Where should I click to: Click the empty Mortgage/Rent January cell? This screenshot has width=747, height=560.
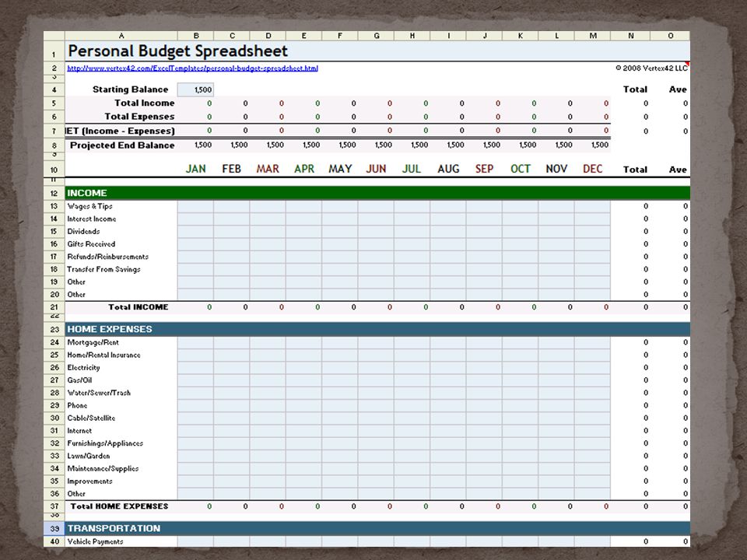point(195,342)
